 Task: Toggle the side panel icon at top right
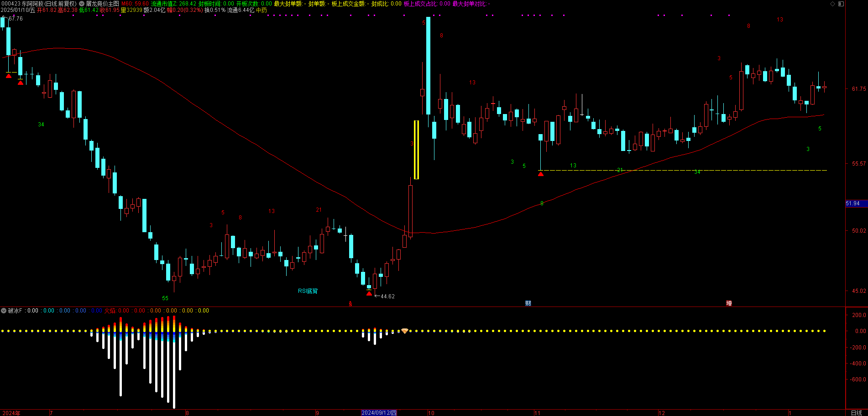coord(841,4)
